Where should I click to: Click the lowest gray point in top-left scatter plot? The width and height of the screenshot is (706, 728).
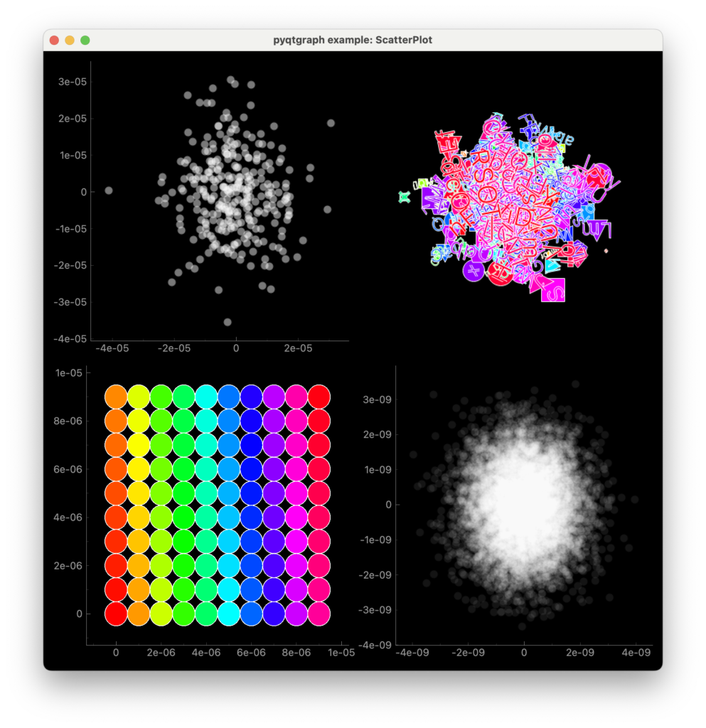tap(228, 322)
